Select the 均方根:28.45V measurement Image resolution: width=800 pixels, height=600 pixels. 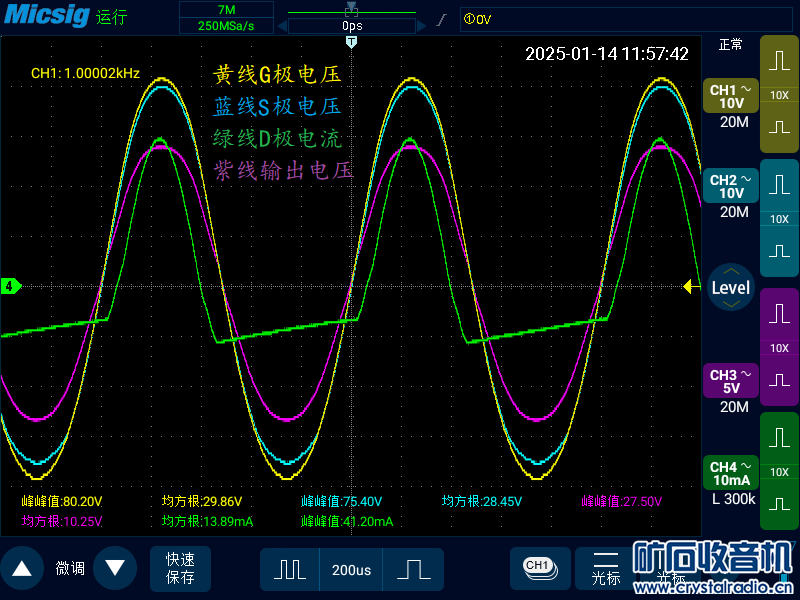click(482, 502)
